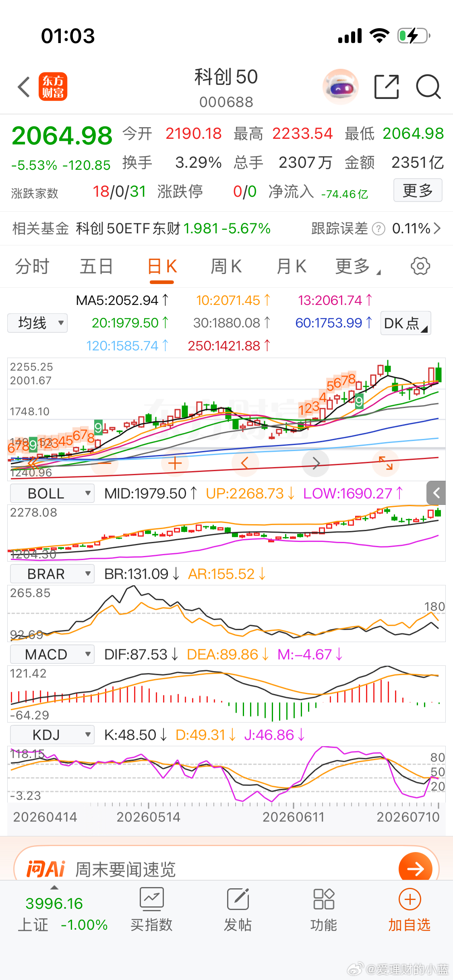The image size is (453, 980).
Task: Open the Eastmoney orange logo
Action: (x=53, y=86)
